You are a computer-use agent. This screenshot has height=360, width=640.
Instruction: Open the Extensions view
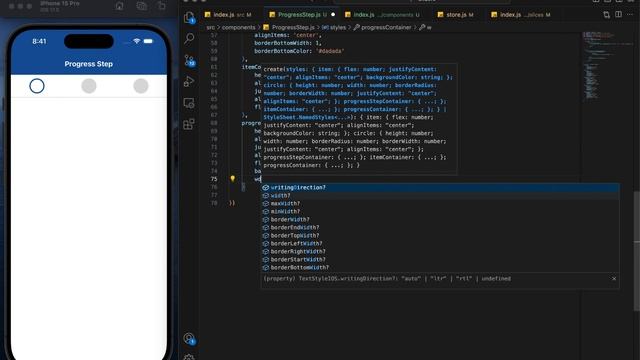coord(189,124)
